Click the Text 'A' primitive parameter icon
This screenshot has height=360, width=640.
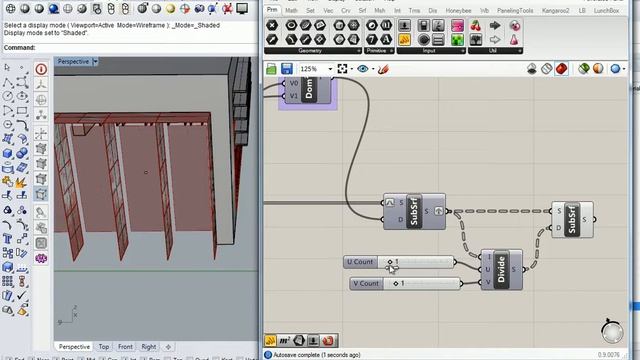point(386,40)
